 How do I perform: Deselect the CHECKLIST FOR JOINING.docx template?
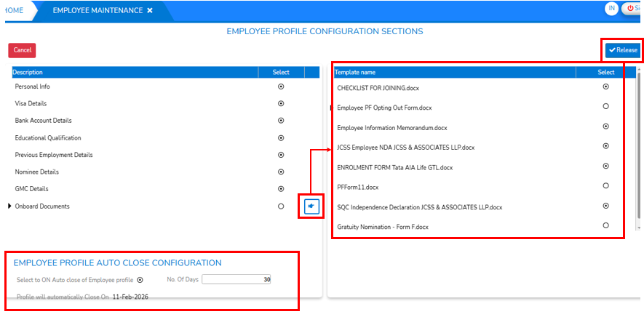pyautogui.click(x=605, y=86)
